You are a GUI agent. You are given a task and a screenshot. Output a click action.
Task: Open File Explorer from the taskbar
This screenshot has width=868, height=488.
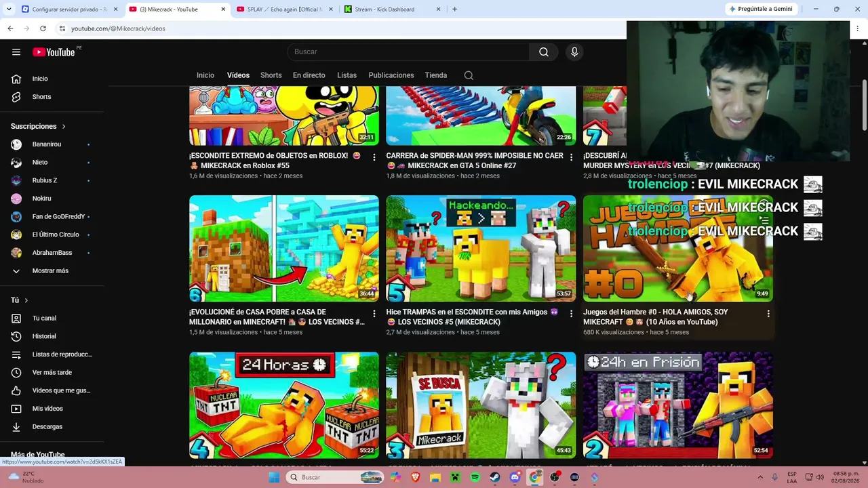[435, 477]
